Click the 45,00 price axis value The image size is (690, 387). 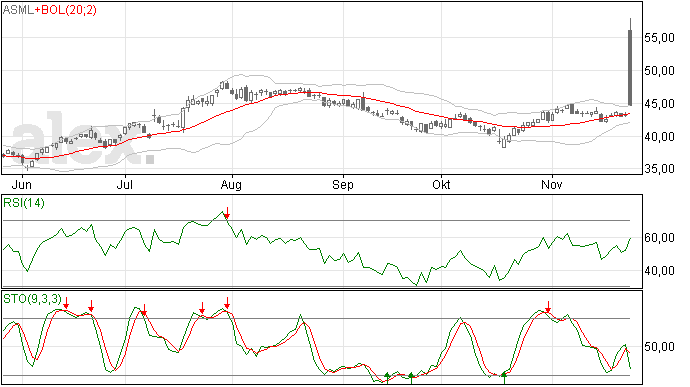pos(659,104)
